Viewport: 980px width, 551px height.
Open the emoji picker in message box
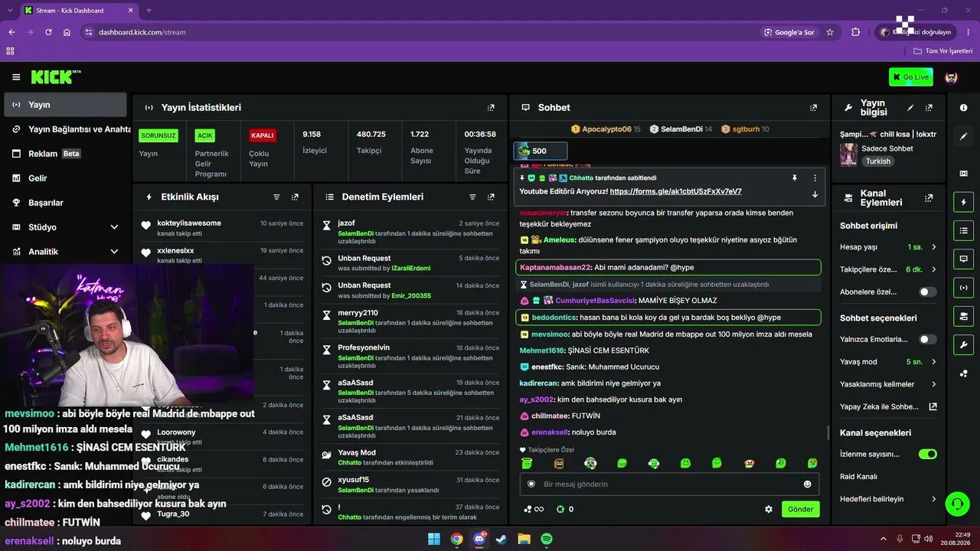click(807, 484)
